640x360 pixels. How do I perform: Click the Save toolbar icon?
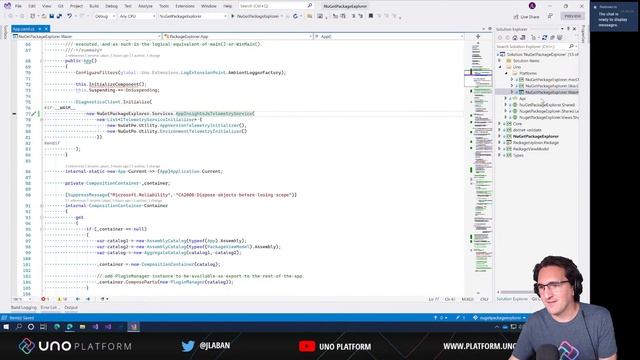pos(52,16)
